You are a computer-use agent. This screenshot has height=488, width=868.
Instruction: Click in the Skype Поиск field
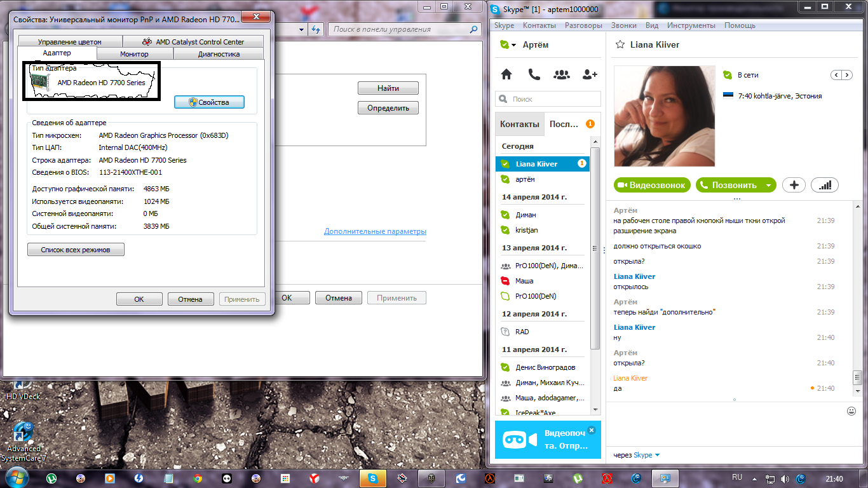(548, 99)
